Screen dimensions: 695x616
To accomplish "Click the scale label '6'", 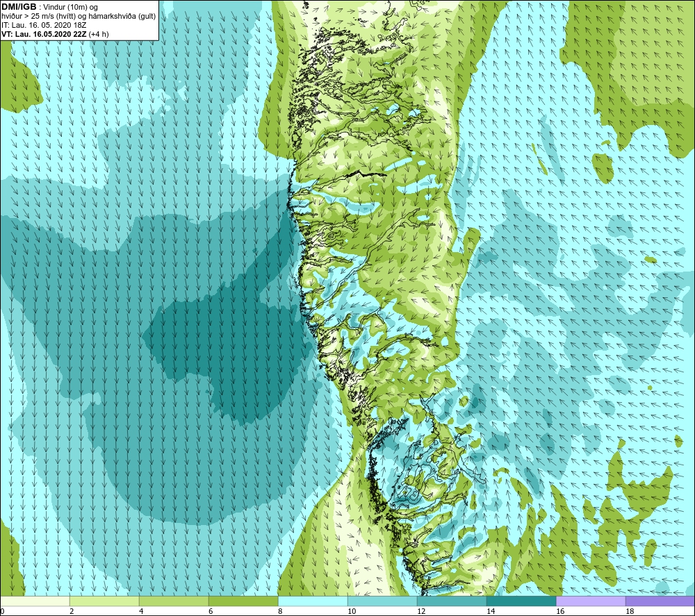I will tap(211, 611).
